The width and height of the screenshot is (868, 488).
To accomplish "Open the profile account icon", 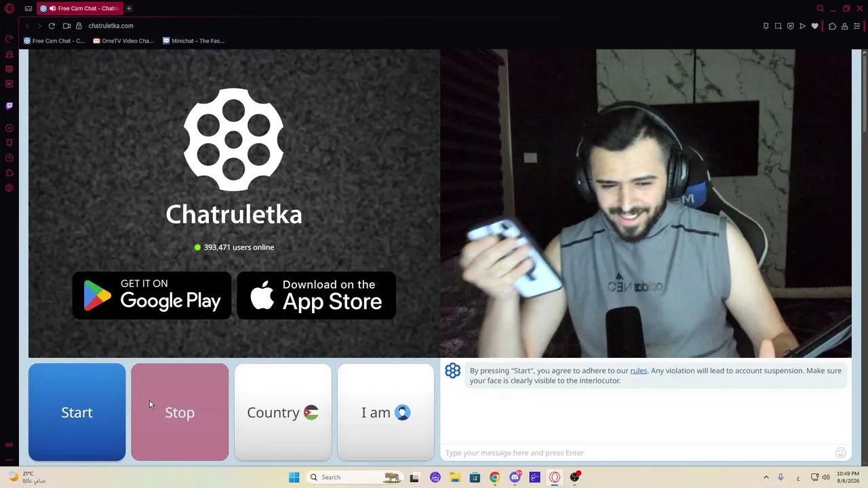I will pyautogui.click(x=844, y=26).
